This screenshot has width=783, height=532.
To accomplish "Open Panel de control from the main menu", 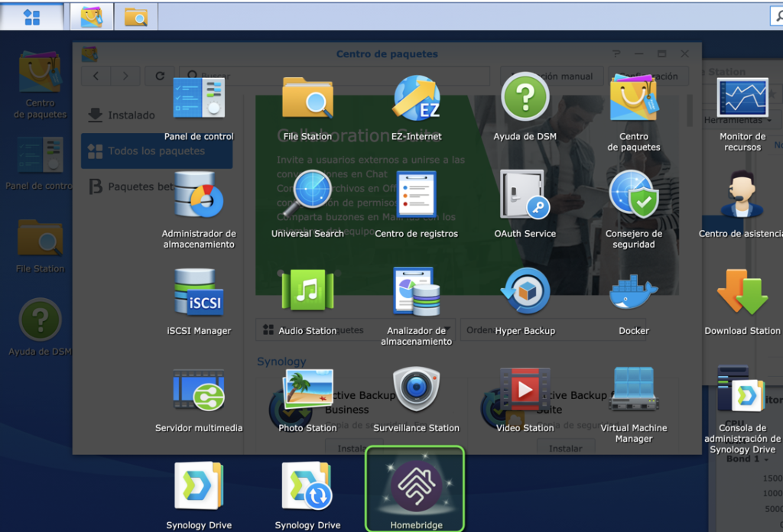I will [199, 99].
